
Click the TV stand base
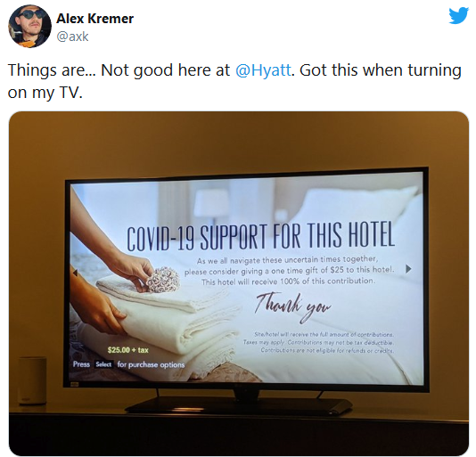(239, 405)
